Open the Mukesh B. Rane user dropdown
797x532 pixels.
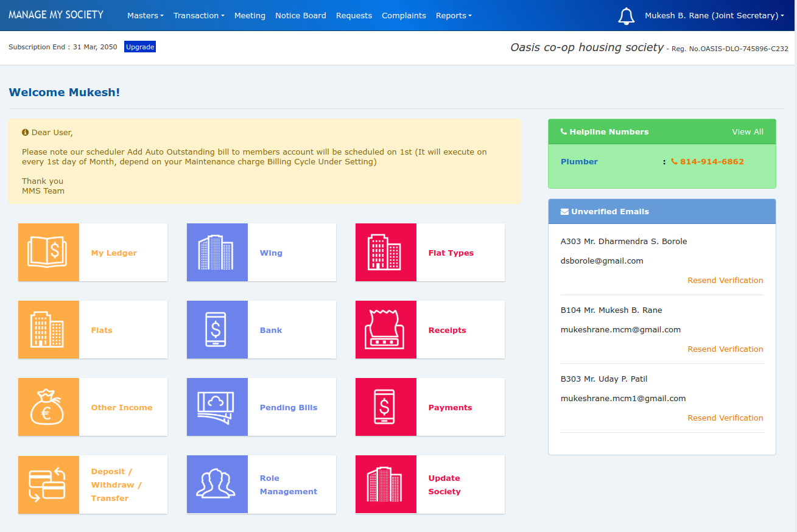[x=715, y=16]
